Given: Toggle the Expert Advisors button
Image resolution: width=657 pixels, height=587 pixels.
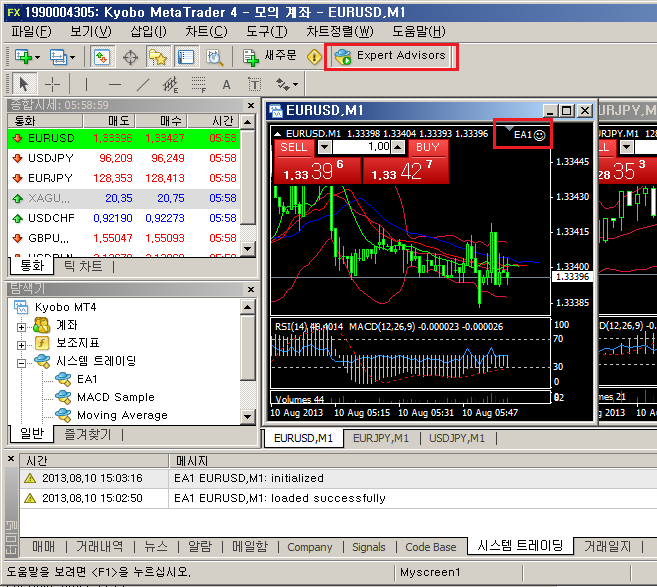Looking at the screenshot, I should coord(391,57).
